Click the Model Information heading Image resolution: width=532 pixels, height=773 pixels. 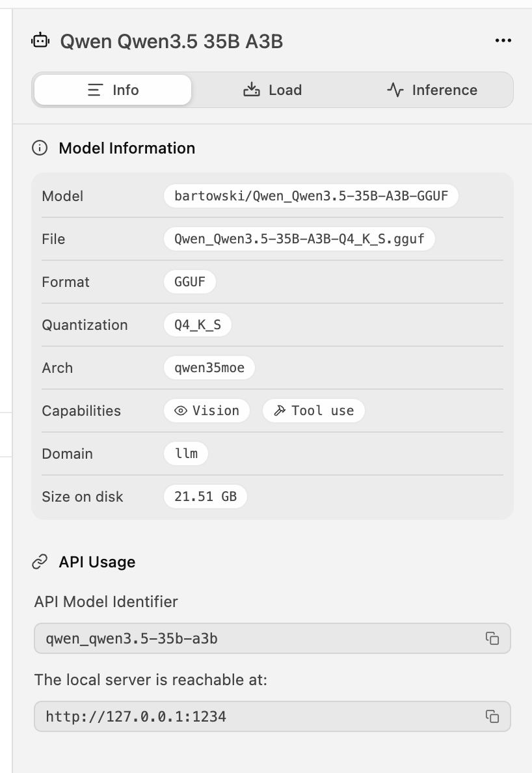[x=127, y=148]
